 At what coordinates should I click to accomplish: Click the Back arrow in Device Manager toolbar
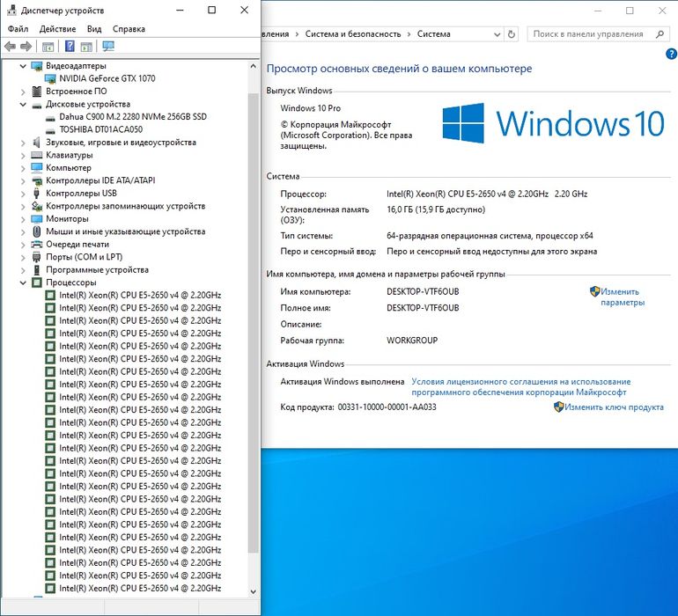tap(10, 47)
